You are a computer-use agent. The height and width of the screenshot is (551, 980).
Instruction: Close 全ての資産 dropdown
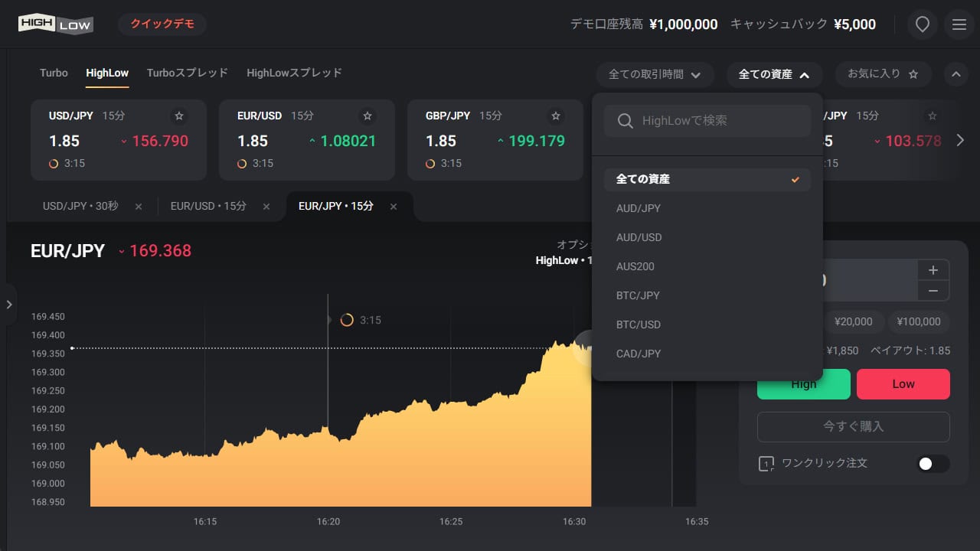(774, 74)
